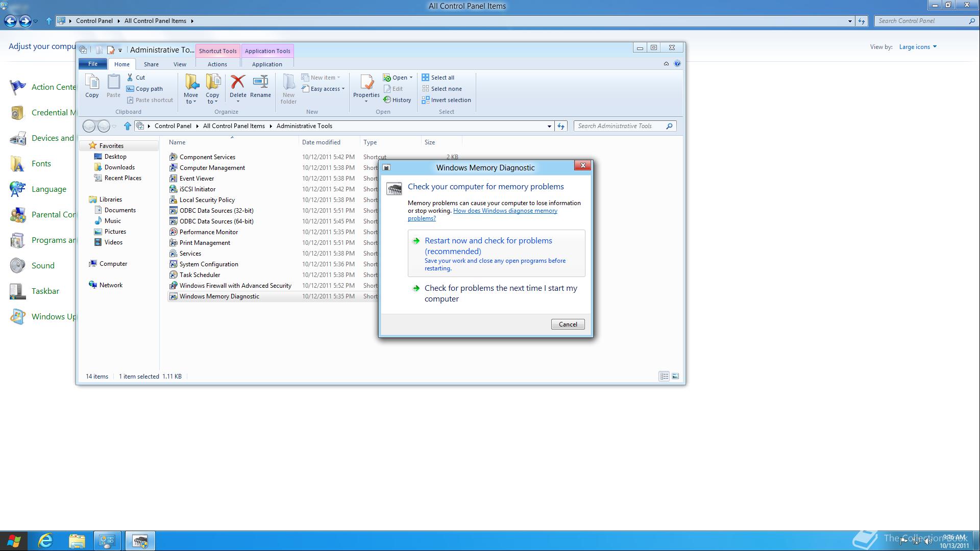This screenshot has width=980, height=551.
Task: Open the recent locations dropdown in Explorer
Action: (x=114, y=126)
